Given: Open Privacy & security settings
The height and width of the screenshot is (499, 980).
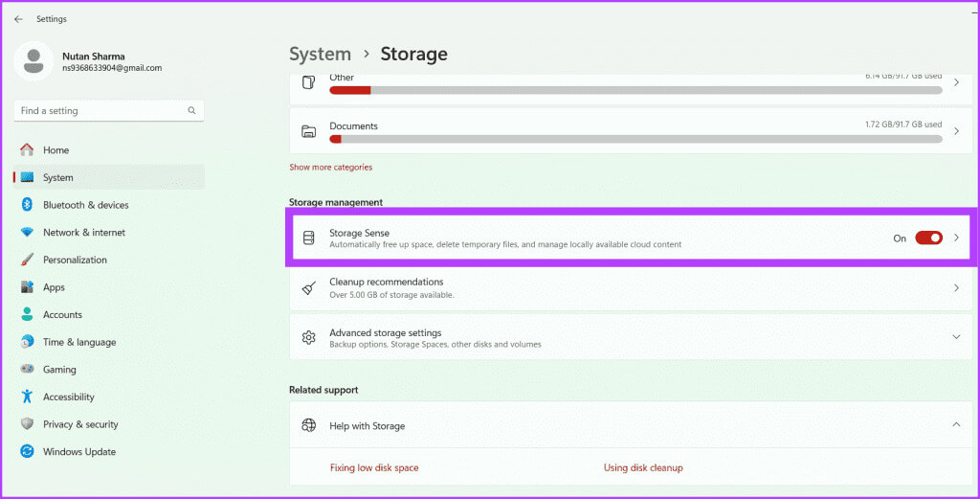Looking at the screenshot, I should click(109, 424).
